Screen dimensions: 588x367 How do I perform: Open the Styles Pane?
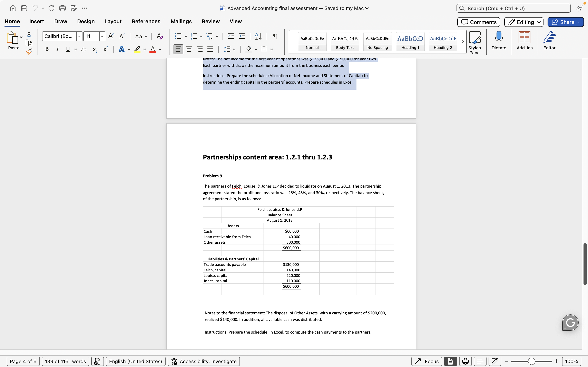click(x=474, y=42)
